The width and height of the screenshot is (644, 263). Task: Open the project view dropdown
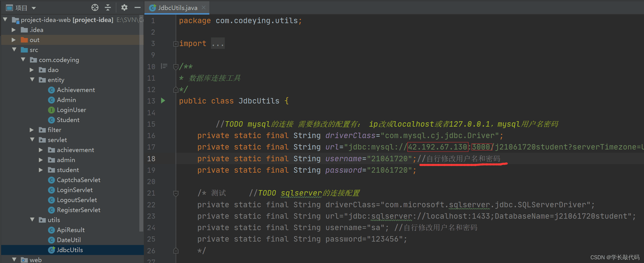click(34, 8)
